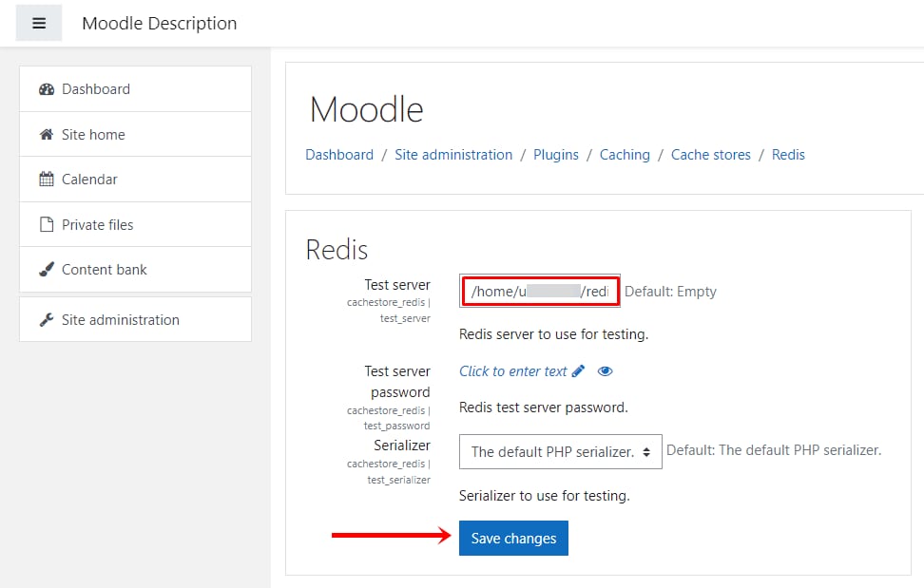Click the pencil icon to edit password

pos(578,370)
